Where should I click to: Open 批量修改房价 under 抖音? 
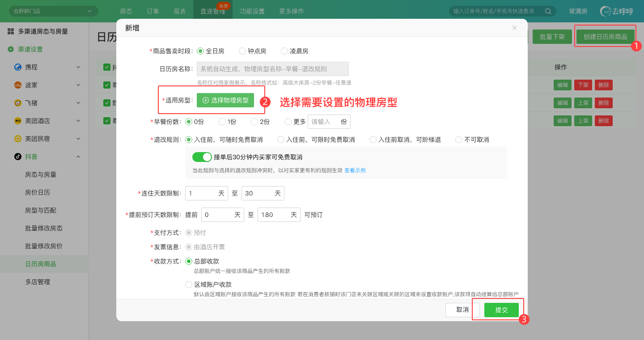[x=44, y=246]
